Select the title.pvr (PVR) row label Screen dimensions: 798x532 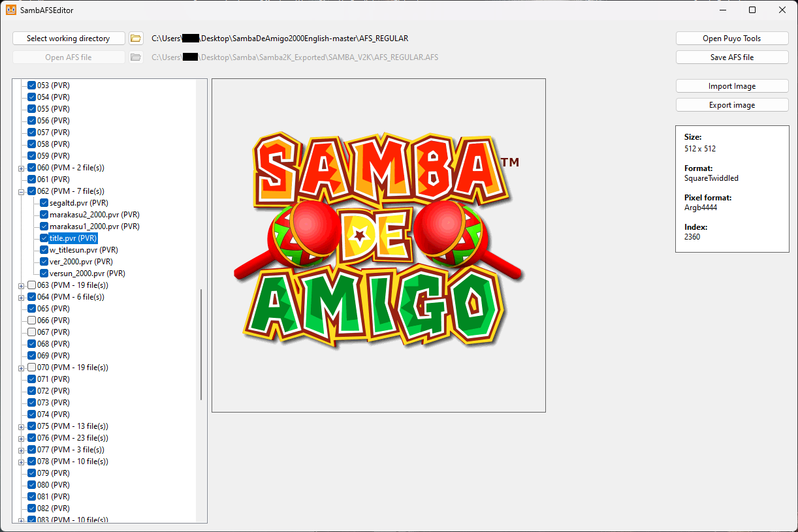(x=73, y=238)
